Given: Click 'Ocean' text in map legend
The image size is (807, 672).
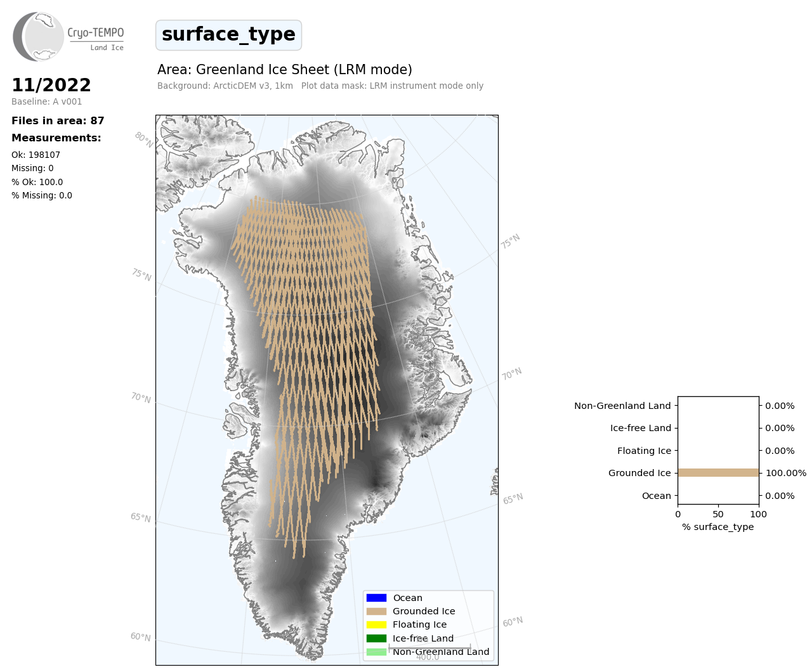Looking at the screenshot, I should coord(407,598).
